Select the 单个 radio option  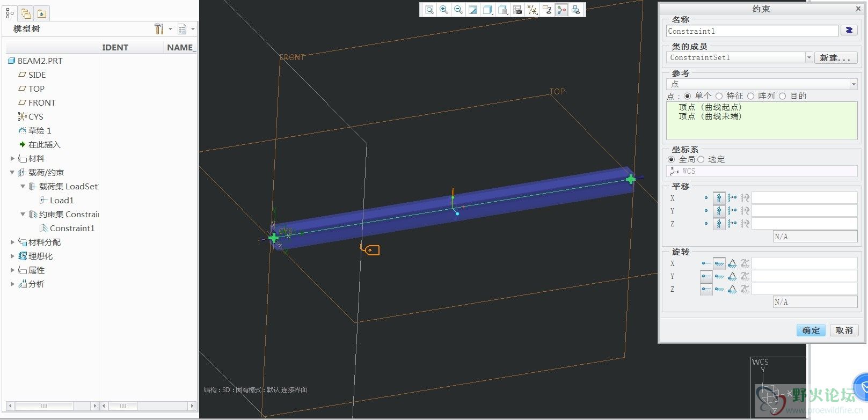[687, 96]
